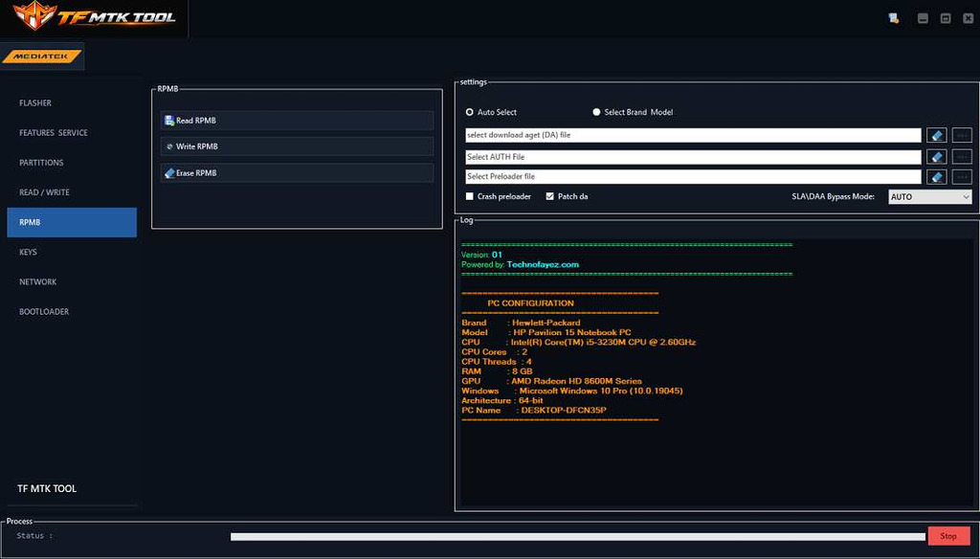This screenshot has width=980, height=559.
Task: Click the TF MTK Tool logo
Action: pyautogui.click(x=95, y=16)
